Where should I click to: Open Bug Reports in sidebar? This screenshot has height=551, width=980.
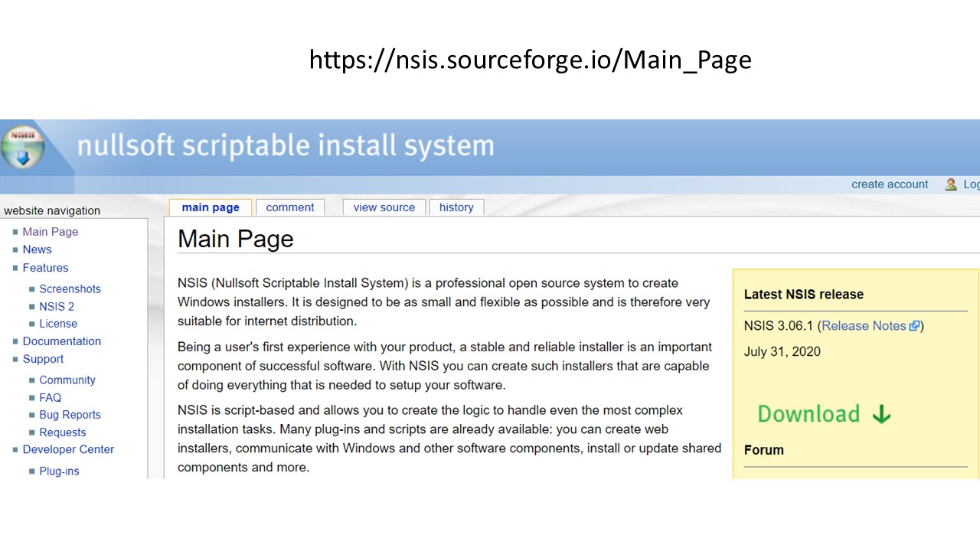pyautogui.click(x=70, y=415)
